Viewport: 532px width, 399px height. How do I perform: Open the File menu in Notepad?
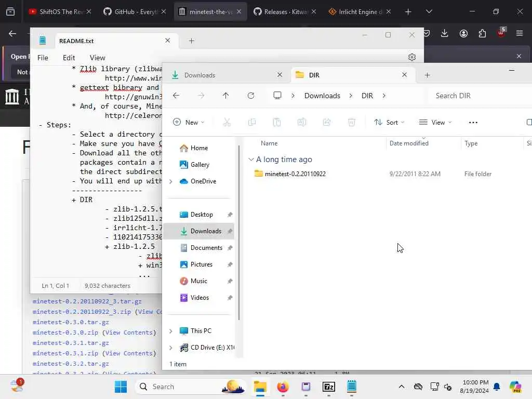(43, 58)
